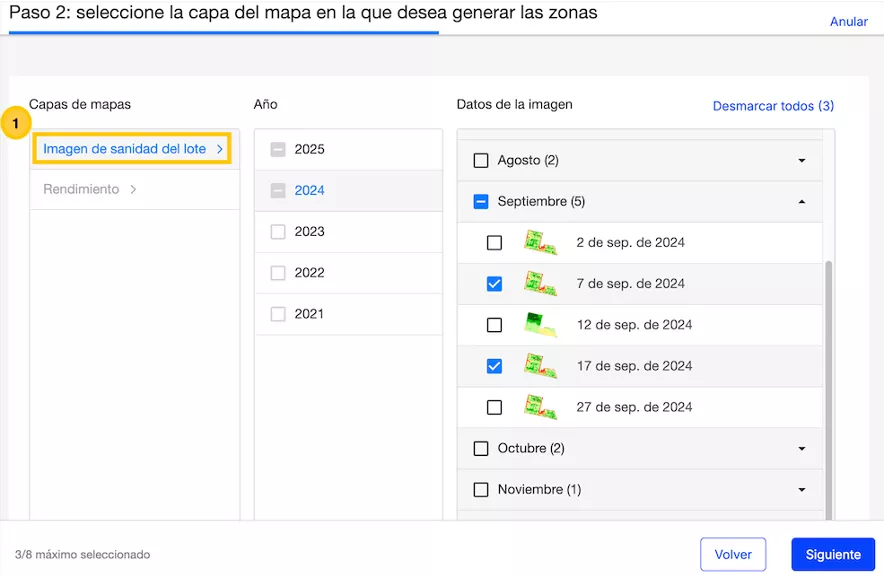The image size is (884, 578).
Task: Click the Desmarcar todos (3) link
Action: (773, 106)
